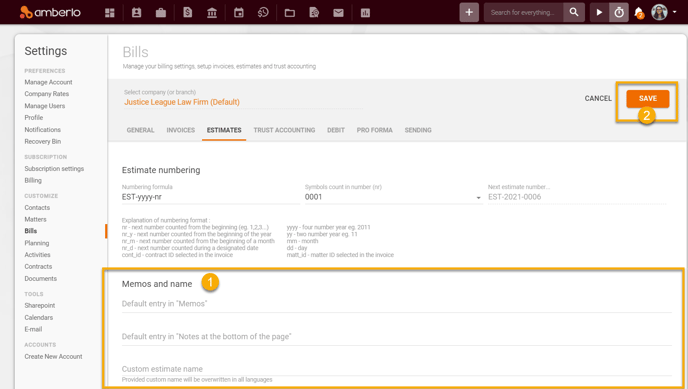Open the contacts icon in top bar
The height and width of the screenshot is (389, 688).
(x=136, y=13)
